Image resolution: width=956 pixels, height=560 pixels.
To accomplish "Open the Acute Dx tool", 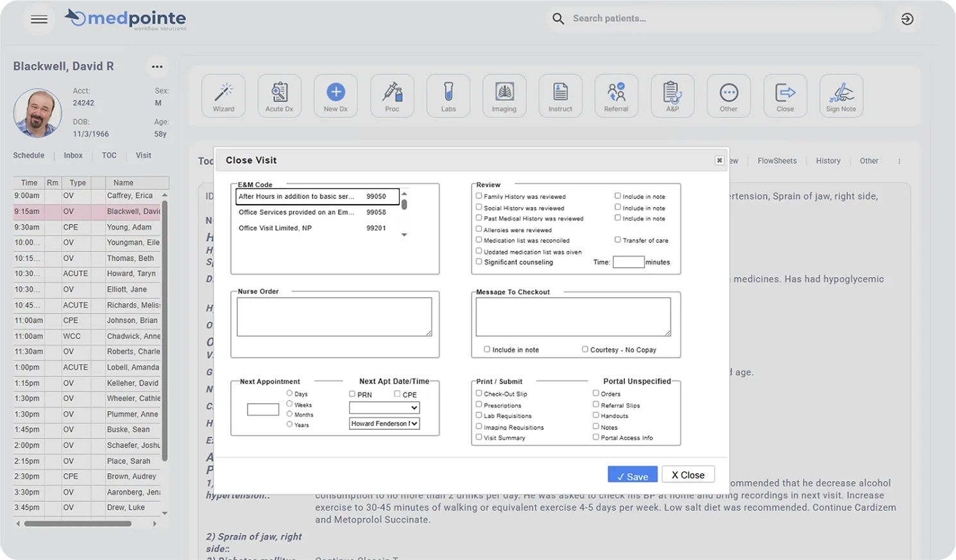I will [x=279, y=96].
